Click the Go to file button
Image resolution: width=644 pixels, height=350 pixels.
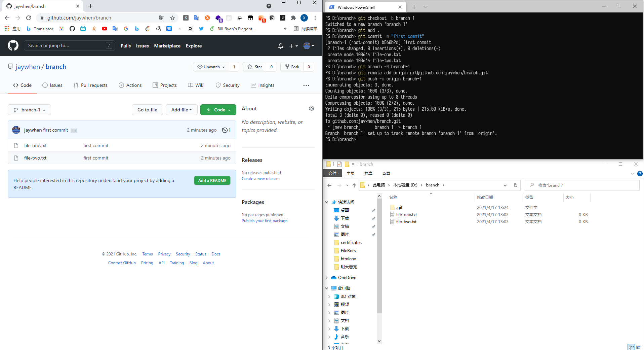tap(147, 110)
